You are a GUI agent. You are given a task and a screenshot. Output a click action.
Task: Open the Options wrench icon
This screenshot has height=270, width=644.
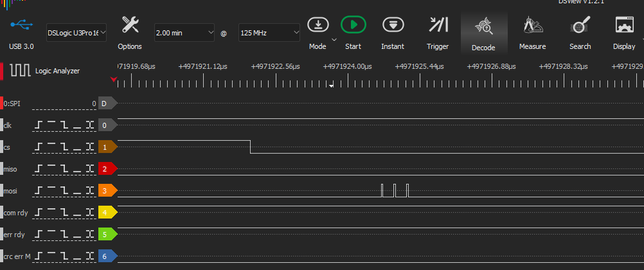click(130, 25)
